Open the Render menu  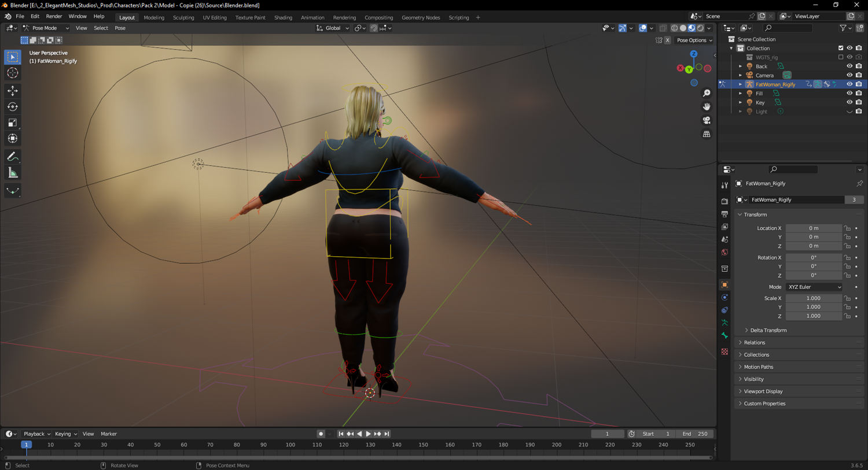(54, 17)
